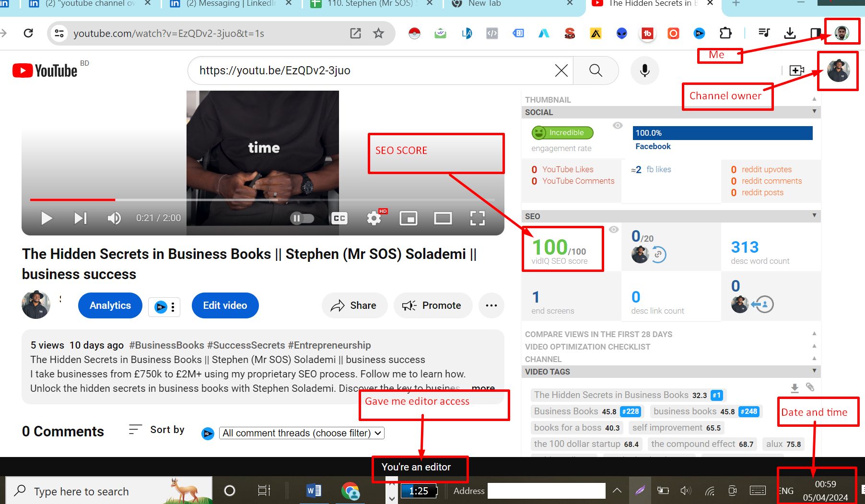Switch to the '110. Stephen (Mr SOS)' tab
This screenshot has height=504, width=865.
point(371,5)
